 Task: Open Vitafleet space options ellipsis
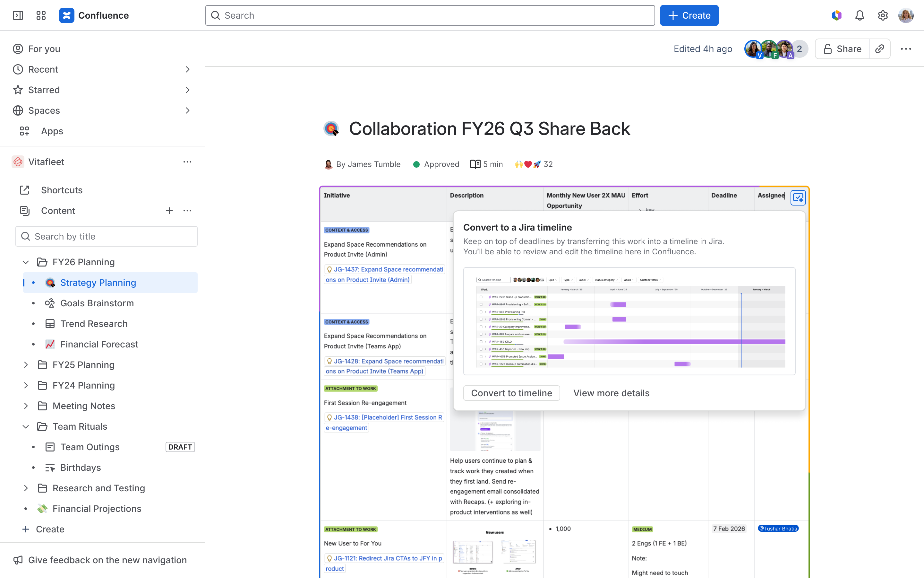187,162
